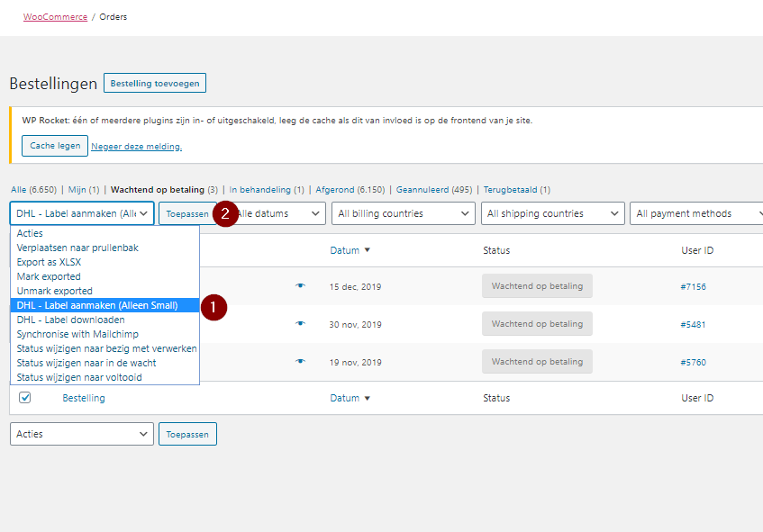Preview the 19 nov, 2019 order via eye icon
Screen dimensions: 763x532
[300, 362]
